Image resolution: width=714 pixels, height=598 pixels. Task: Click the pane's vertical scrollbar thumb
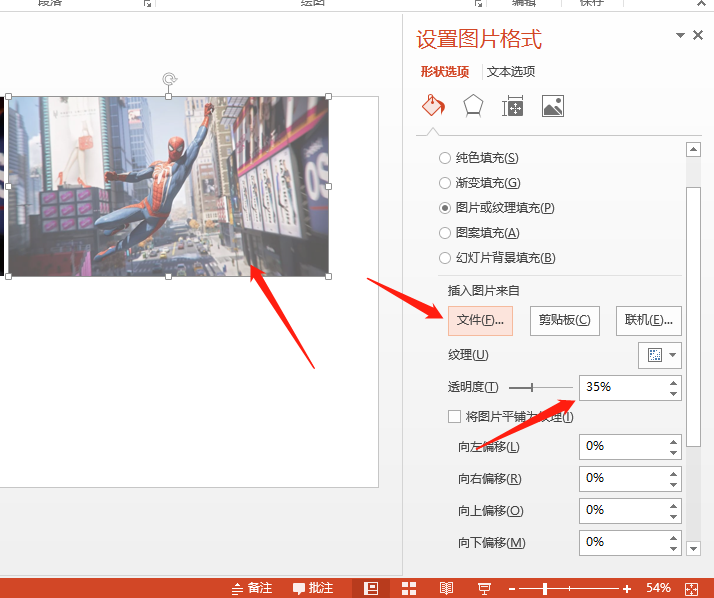[x=693, y=317]
